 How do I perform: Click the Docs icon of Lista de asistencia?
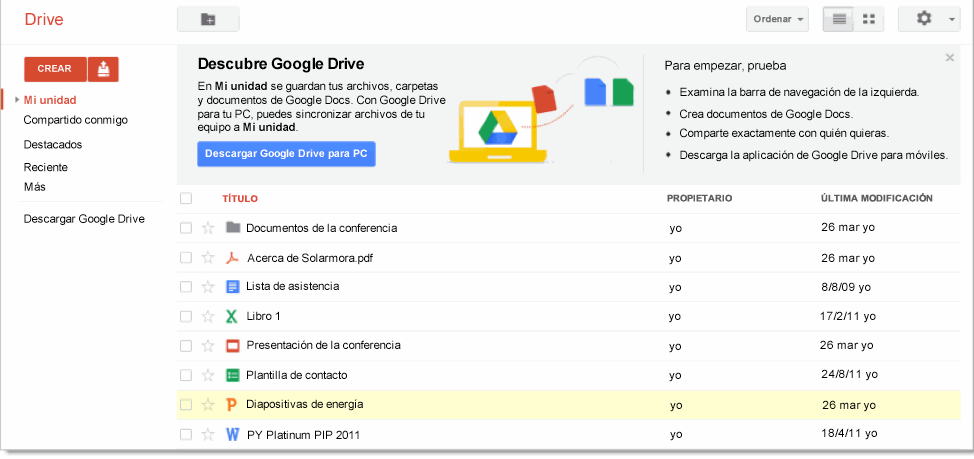232,287
